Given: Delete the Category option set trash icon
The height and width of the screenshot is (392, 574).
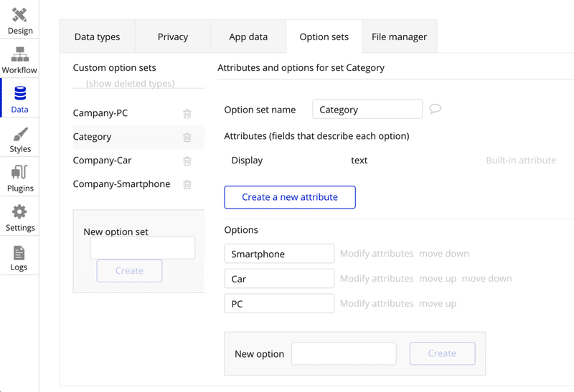Looking at the screenshot, I should pyautogui.click(x=187, y=137).
